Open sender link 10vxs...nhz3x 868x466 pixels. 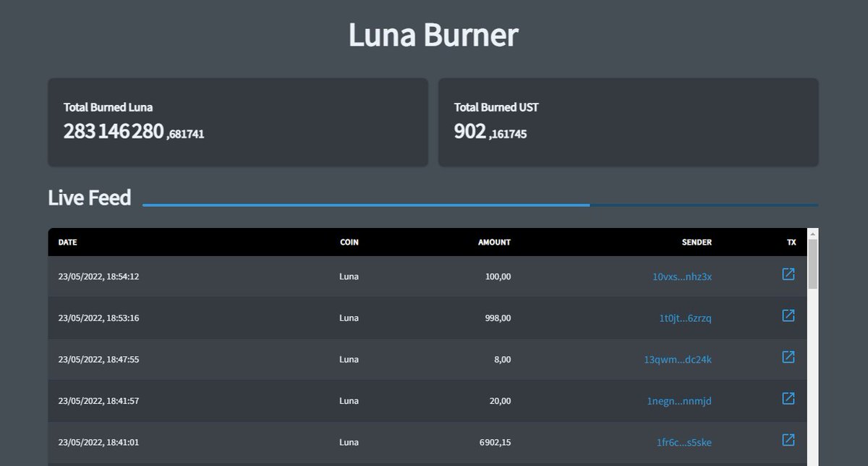[x=680, y=276]
